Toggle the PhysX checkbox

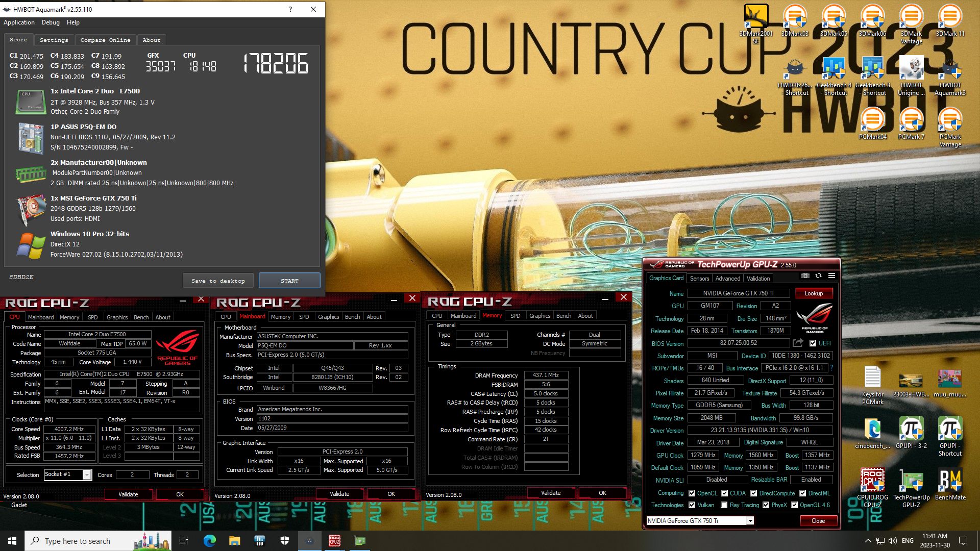click(x=766, y=505)
